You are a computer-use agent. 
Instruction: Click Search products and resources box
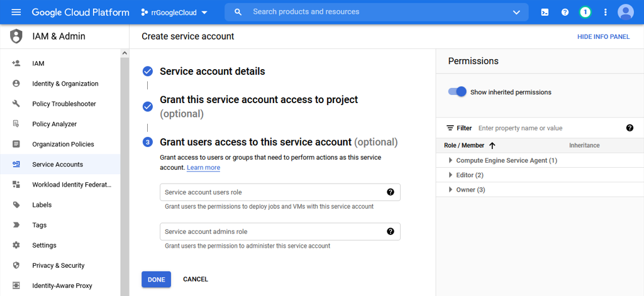click(x=376, y=12)
